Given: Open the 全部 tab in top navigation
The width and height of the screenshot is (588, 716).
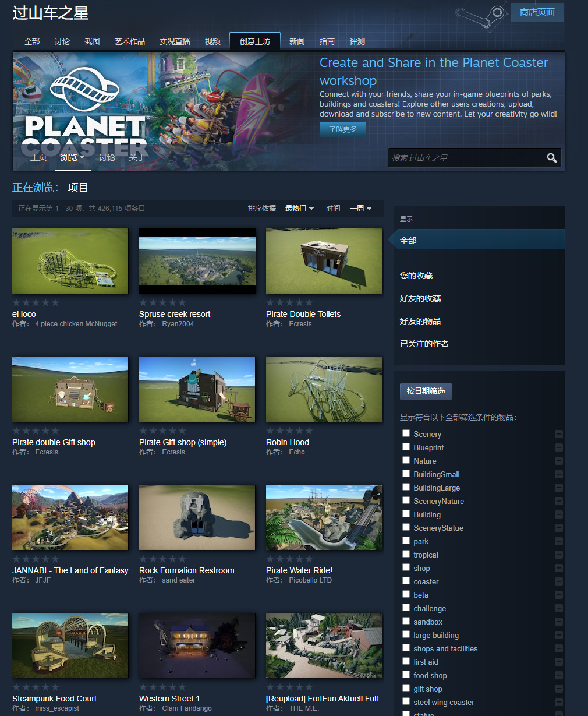Looking at the screenshot, I should (x=32, y=41).
